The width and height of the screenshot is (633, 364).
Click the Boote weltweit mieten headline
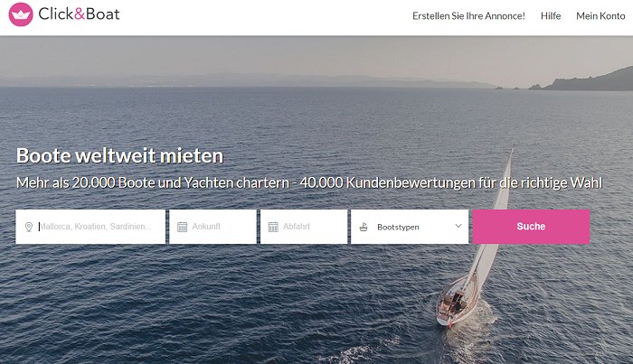(120, 155)
